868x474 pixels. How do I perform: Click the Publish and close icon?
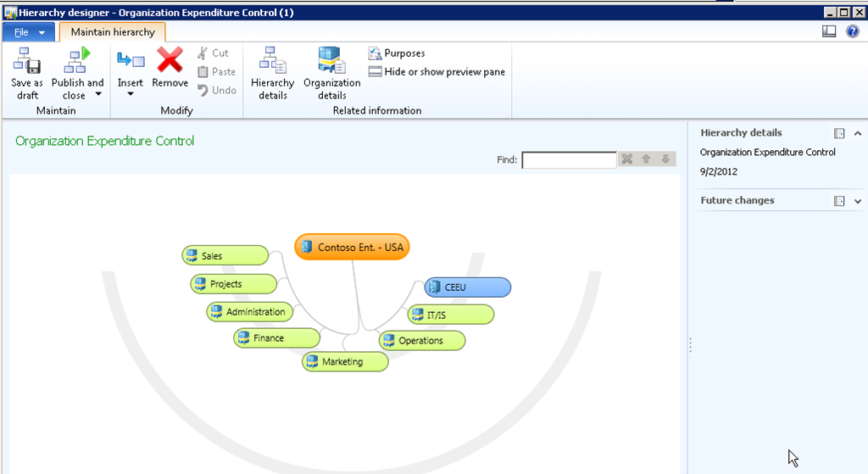(78, 61)
